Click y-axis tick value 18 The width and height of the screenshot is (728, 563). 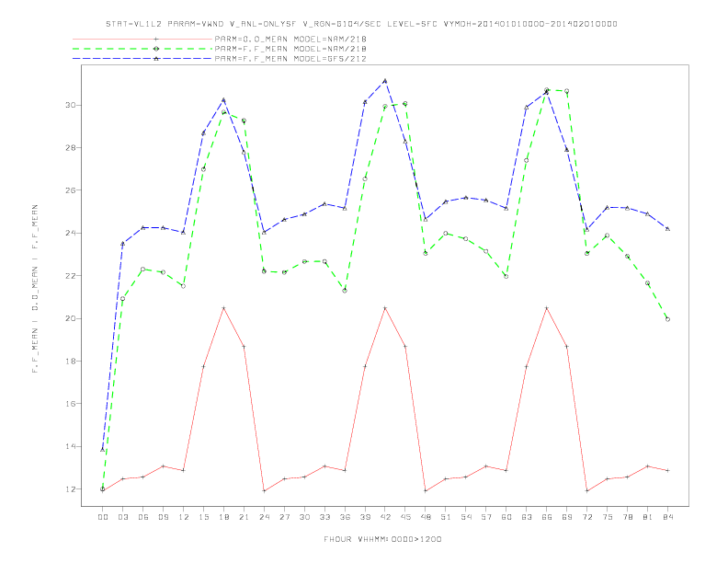click(x=70, y=361)
